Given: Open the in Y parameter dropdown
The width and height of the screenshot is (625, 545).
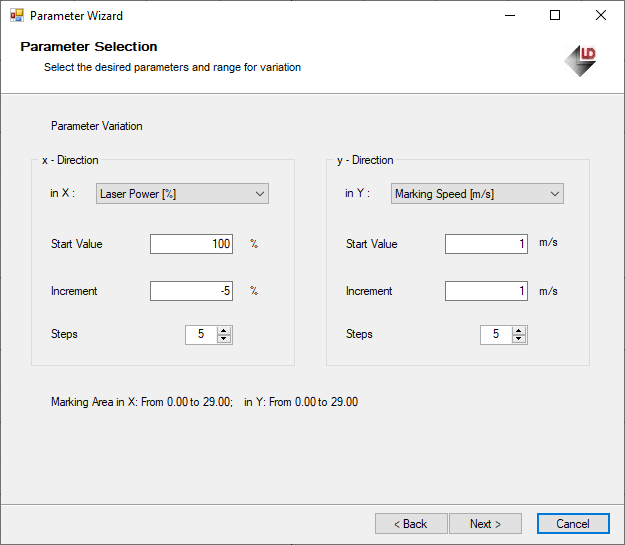Looking at the screenshot, I should (477, 194).
